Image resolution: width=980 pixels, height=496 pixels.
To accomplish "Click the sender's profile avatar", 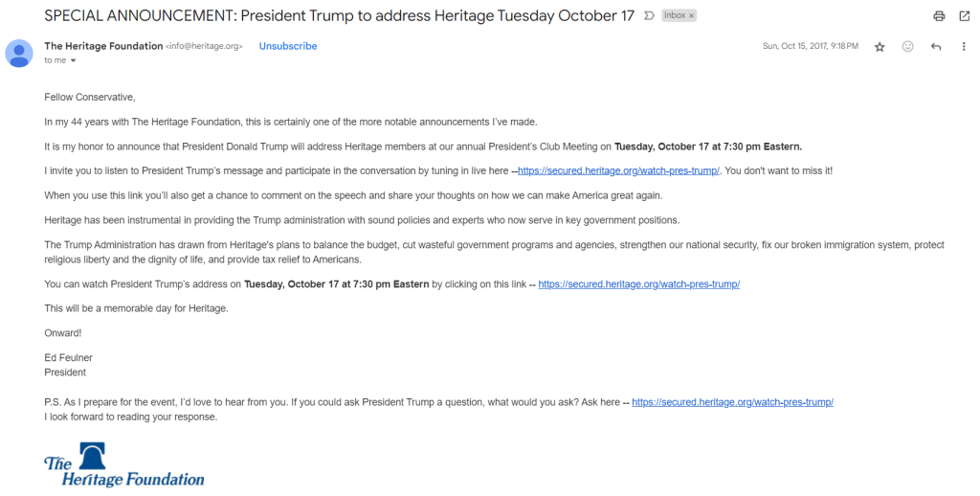I will (x=19, y=53).
